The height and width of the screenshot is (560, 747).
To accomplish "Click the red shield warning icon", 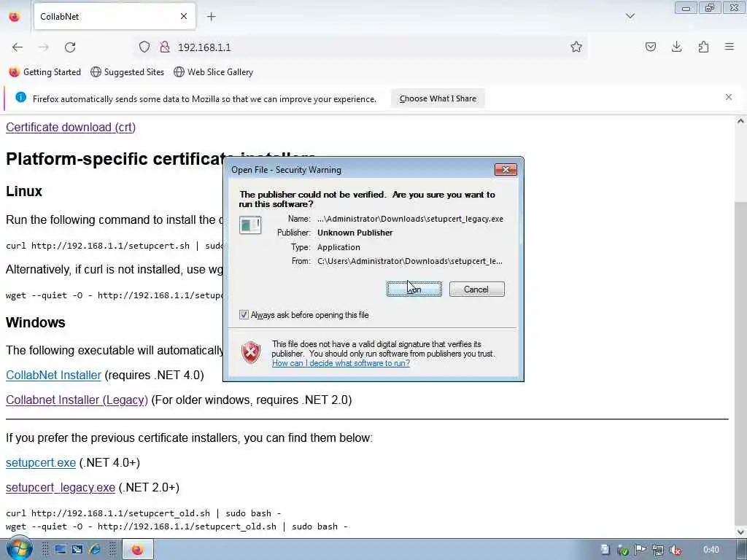I will click(251, 353).
